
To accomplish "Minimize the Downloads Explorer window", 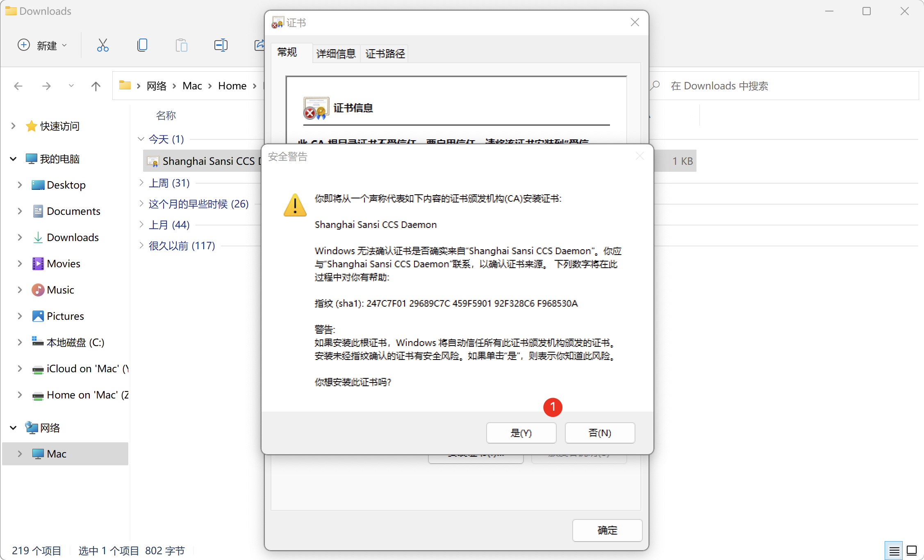I will [x=829, y=11].
